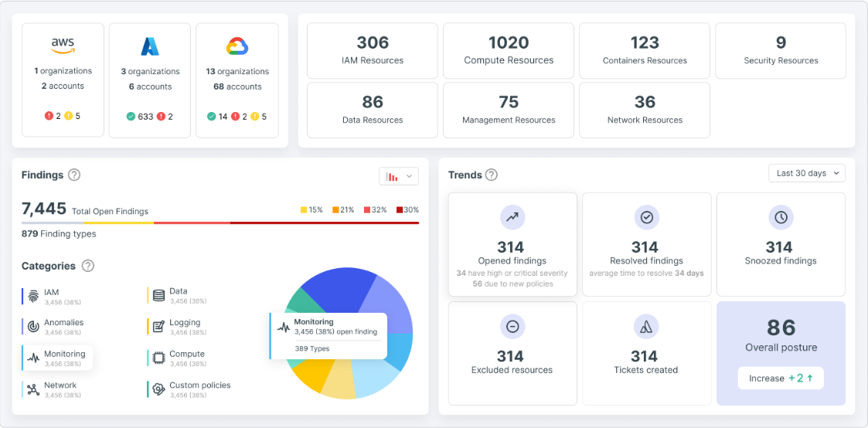Open the Last 30 days dropdown
Viewport: 868px width, 428px height.
click(807, 173)
